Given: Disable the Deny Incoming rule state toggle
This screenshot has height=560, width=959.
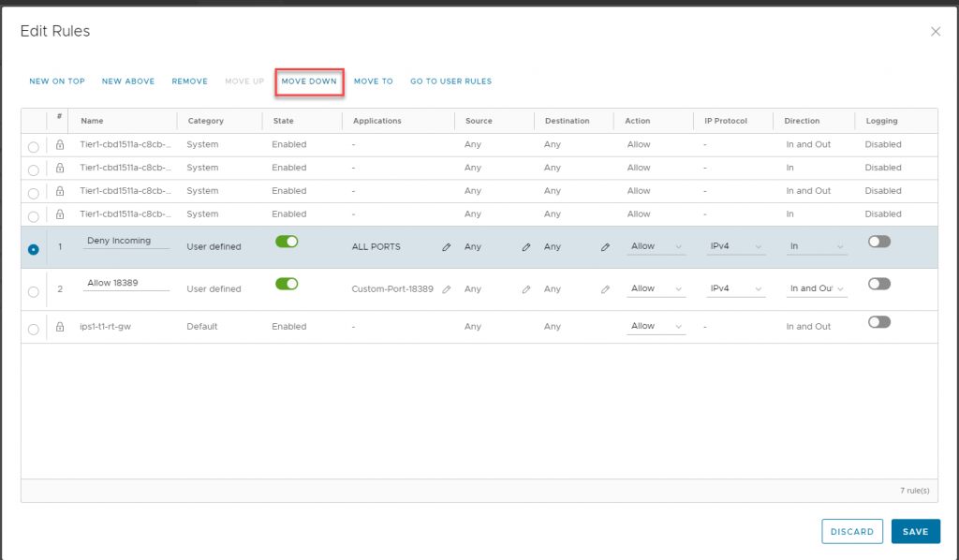Looking at the screenshot, I should [x=287, y=242].
